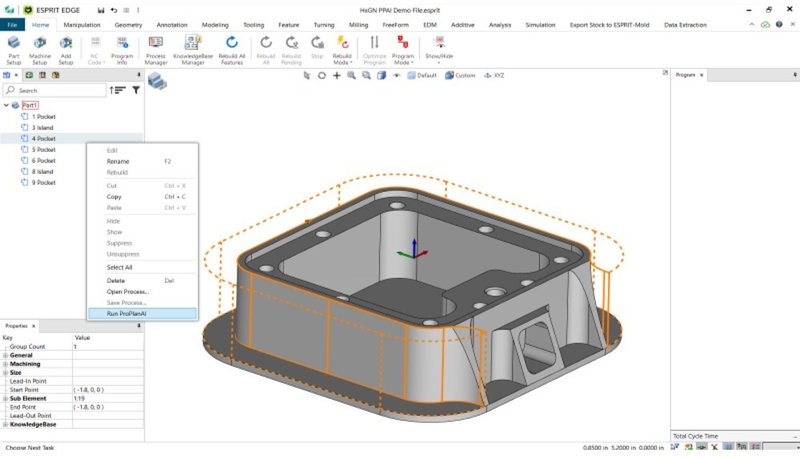Collapse the ribbon with the caret icon
This screenshot has width=800, height=457.
point(752,24)
